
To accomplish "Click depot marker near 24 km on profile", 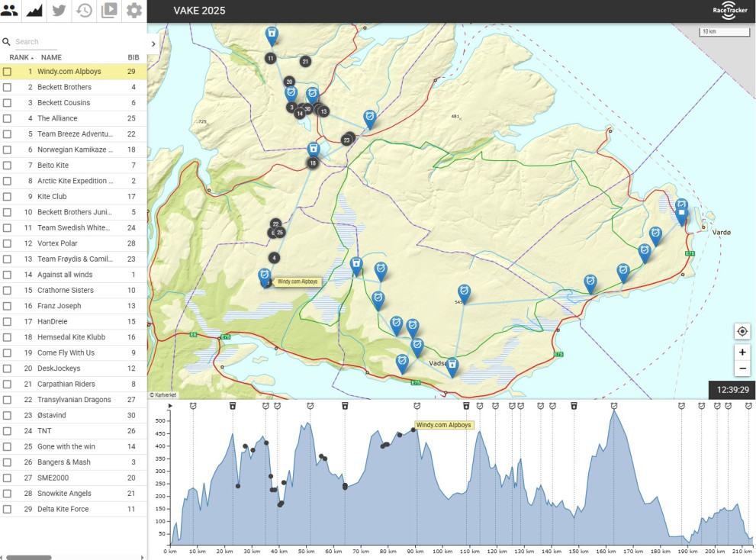I will 233,406.
